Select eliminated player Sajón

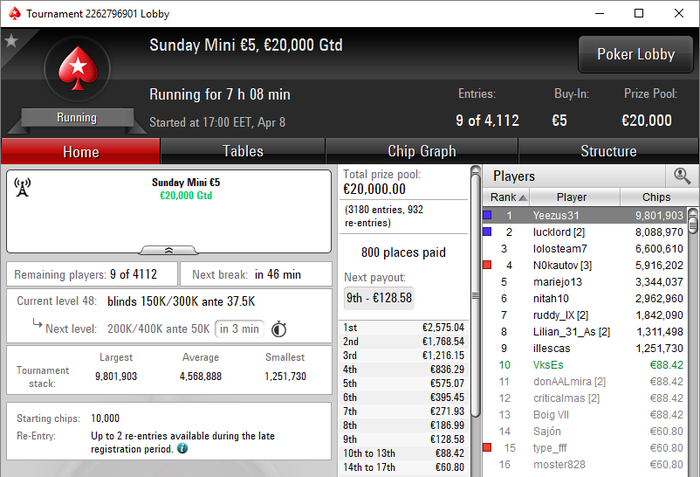click(x=585, y=431)
